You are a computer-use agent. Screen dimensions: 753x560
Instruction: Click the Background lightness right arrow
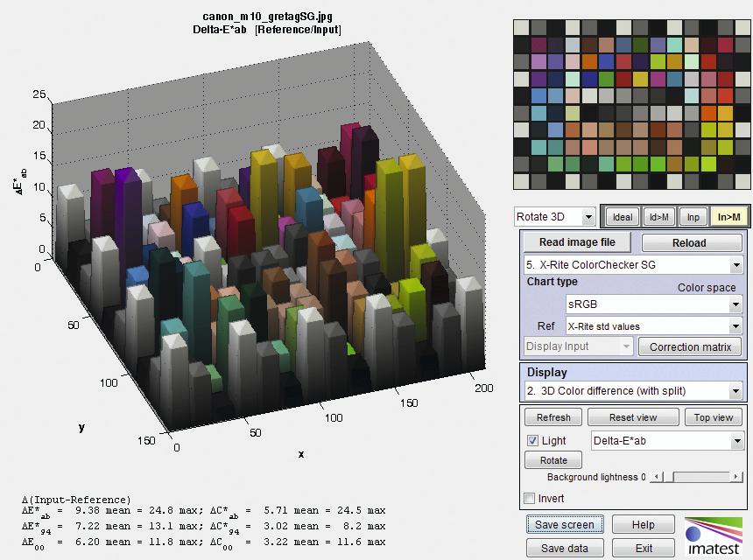click(735, 477)
